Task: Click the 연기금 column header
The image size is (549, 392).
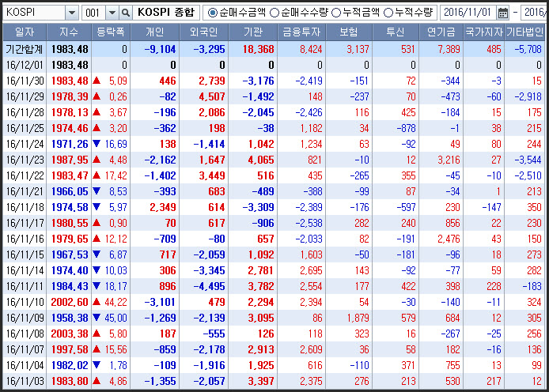Action: coord(441,32)
